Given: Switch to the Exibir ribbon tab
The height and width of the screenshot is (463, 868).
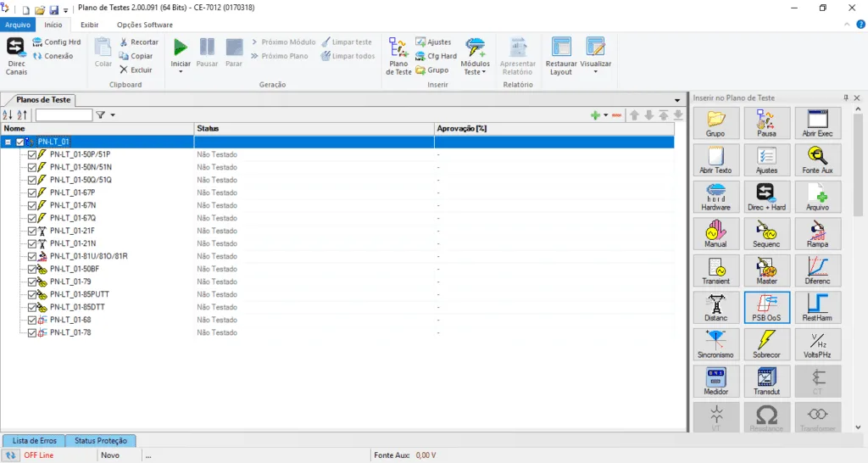Looking at the screenshot, I should [x=89, y=25].
